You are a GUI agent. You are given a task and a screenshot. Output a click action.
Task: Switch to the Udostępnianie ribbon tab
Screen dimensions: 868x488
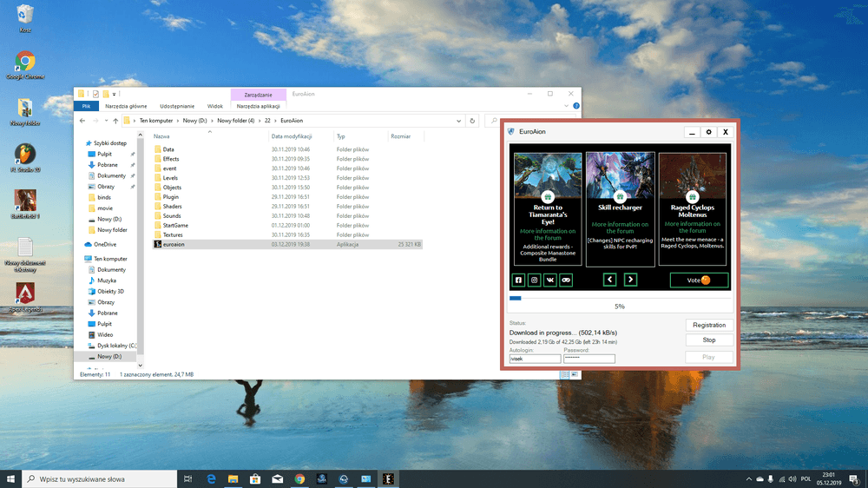click(176, 106)
